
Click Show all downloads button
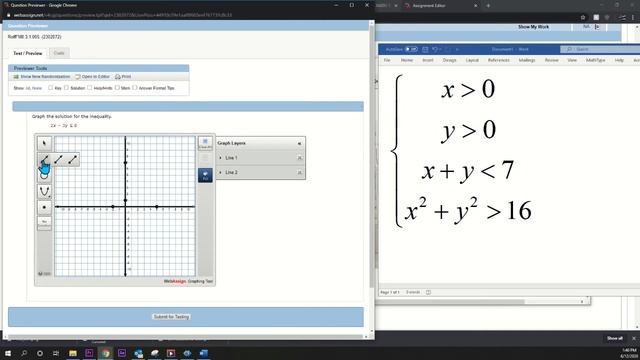[614, 338]
